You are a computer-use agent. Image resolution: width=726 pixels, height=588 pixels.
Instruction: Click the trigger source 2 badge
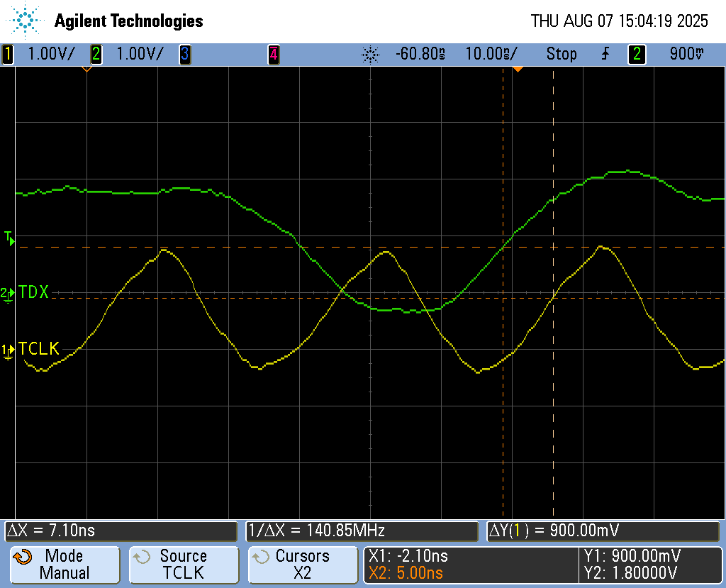(637, 54)
